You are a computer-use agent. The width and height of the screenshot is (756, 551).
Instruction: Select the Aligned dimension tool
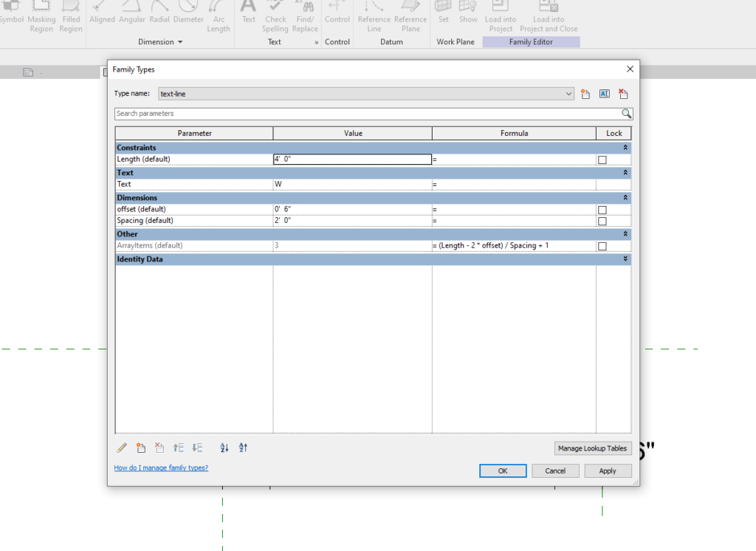pyautogui.click(x=102, y=13)
